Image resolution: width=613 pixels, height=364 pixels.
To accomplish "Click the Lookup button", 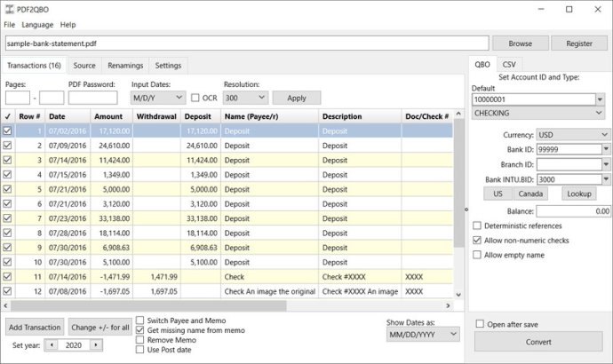I will [579, 194].
